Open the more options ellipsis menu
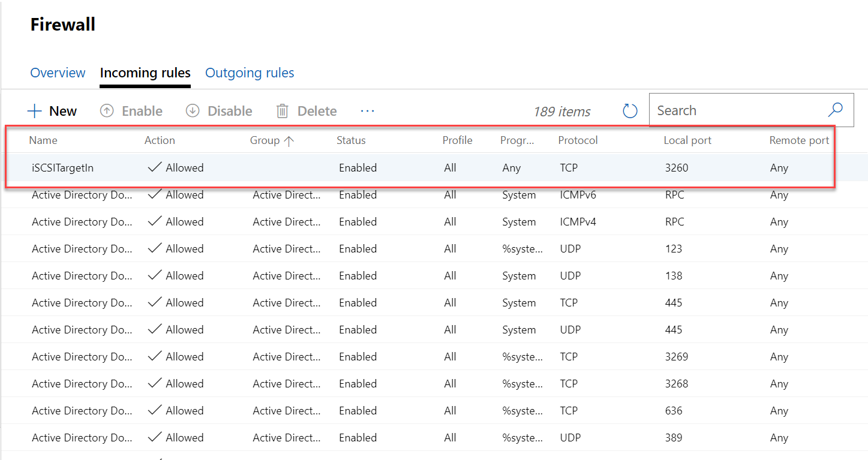The height and width of the screenshot is (460, 868). coord(367,111)
